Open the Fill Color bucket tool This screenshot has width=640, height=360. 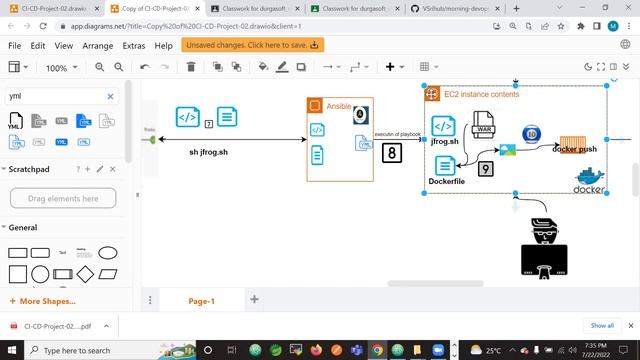[263, 67]
